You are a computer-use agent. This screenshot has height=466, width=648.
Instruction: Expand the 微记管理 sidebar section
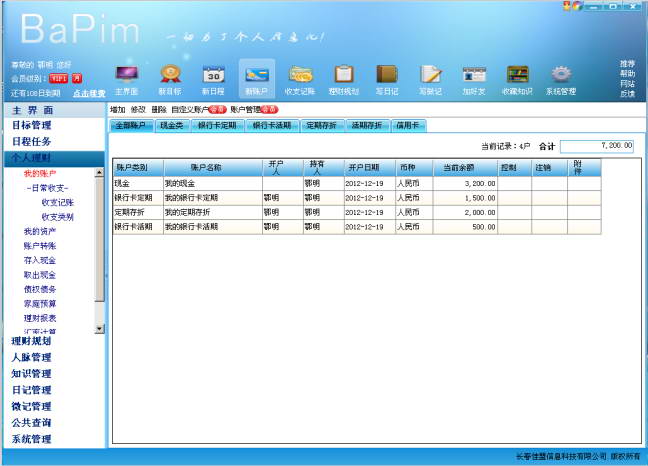click(x=55, y=407)
